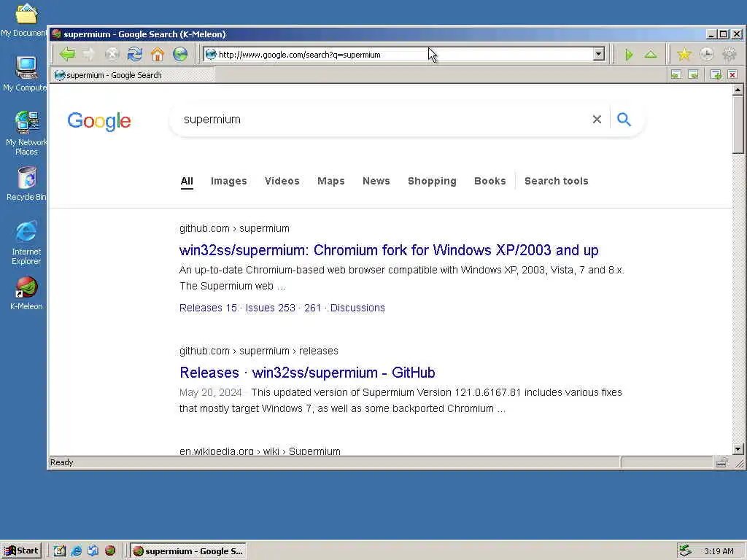Open the URL history dropdown arrow
The height and width of the screenshot is (560, 747).
(599, 54)
